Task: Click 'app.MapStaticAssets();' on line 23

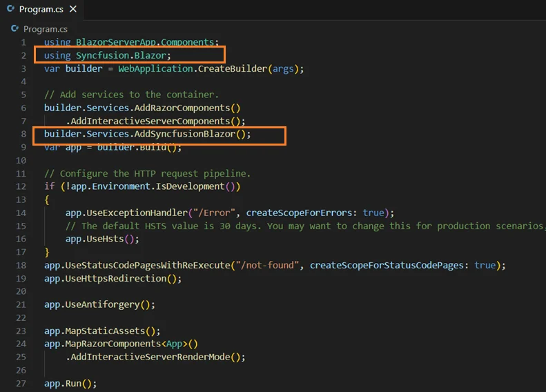Action: tap(102, 331)
